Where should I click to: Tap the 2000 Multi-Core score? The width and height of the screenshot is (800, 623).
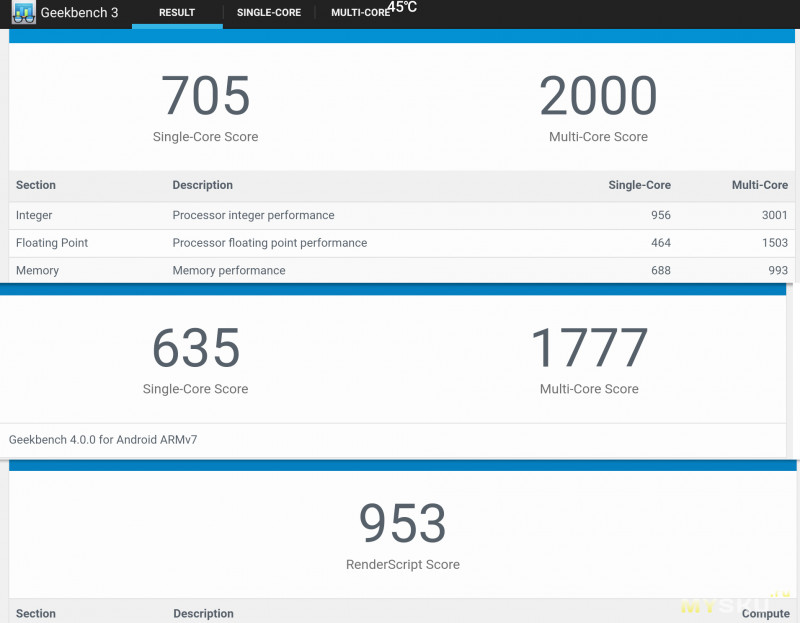pyautogui.click(x=598, y=97)
